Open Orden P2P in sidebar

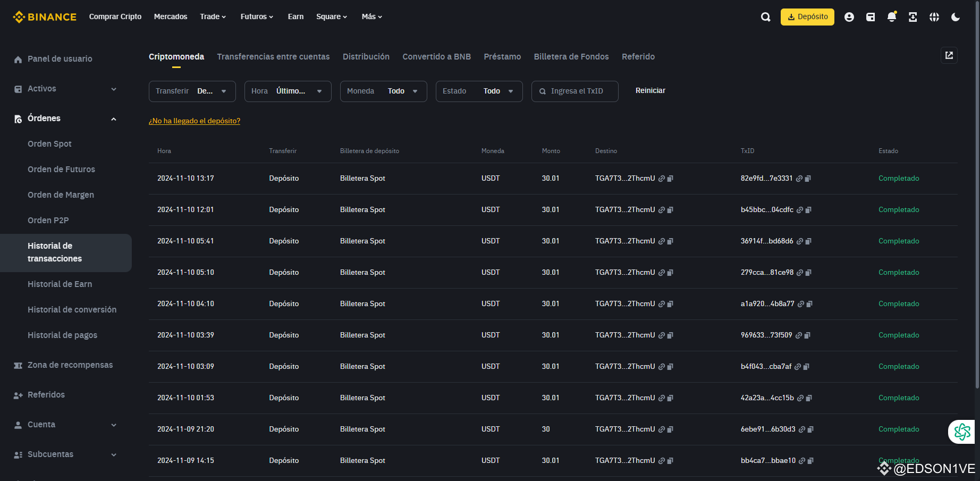point(48,221)
